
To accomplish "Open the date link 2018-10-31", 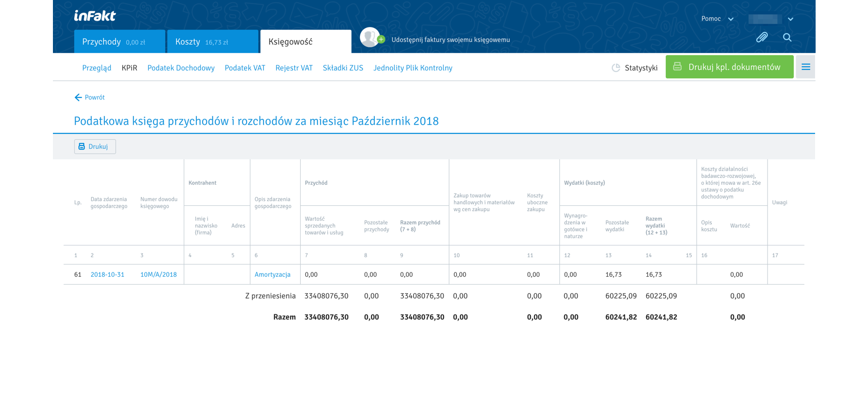I will 107,275.
